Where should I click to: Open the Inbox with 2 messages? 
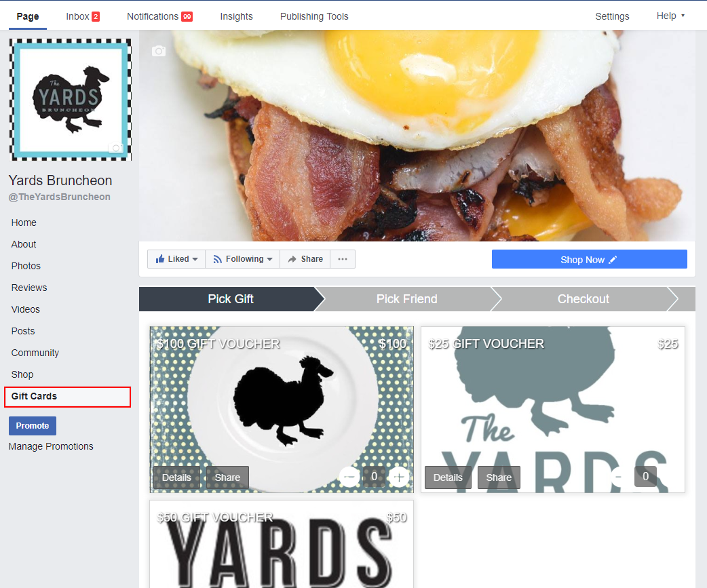click(x=82, y=16)
